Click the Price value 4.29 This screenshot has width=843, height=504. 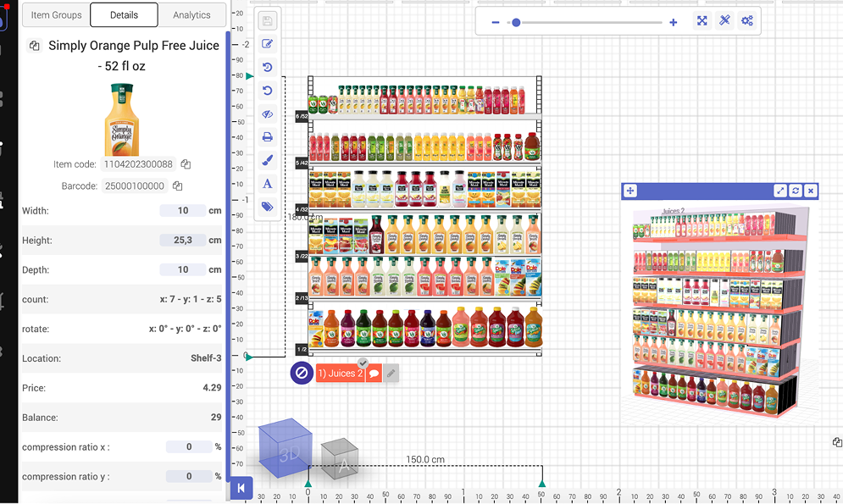212,388
